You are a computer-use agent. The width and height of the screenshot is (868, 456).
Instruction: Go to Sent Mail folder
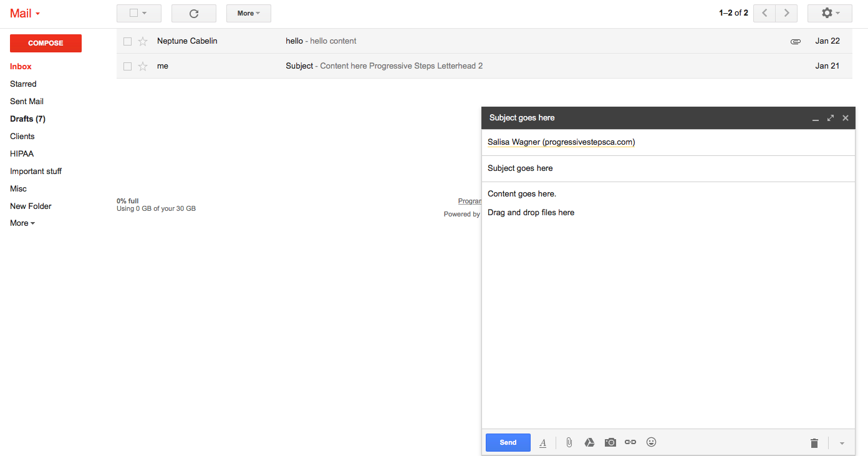[27, 101]
